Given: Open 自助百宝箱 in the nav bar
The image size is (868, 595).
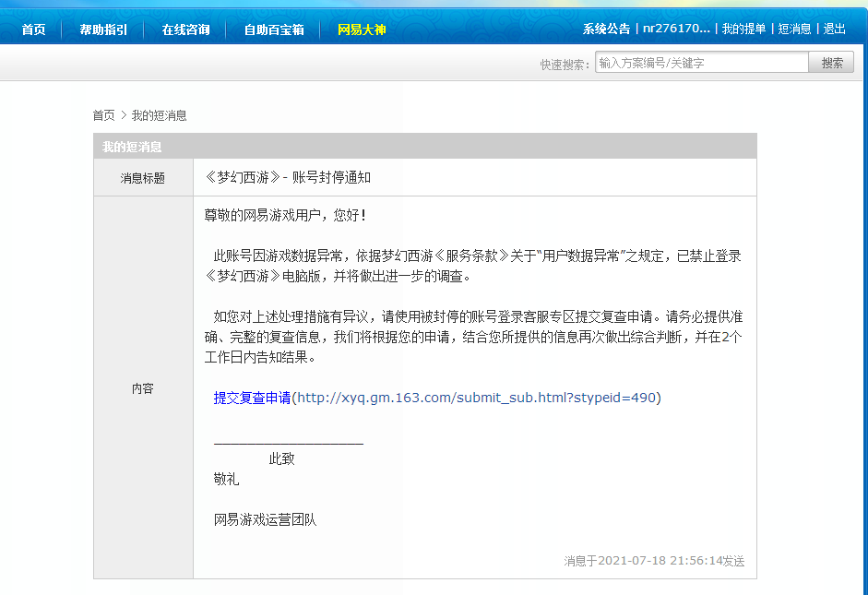Looking at the screenshot, I should pos(274,30).
